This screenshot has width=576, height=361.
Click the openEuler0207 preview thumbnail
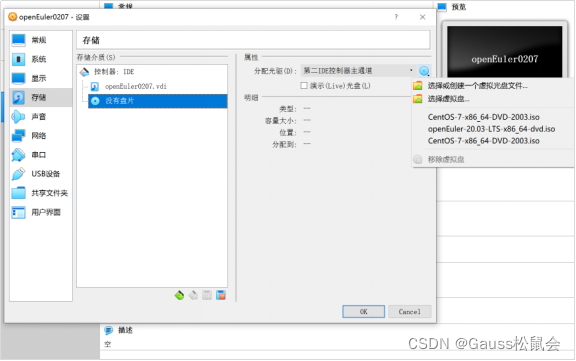[x=504, y=52]
